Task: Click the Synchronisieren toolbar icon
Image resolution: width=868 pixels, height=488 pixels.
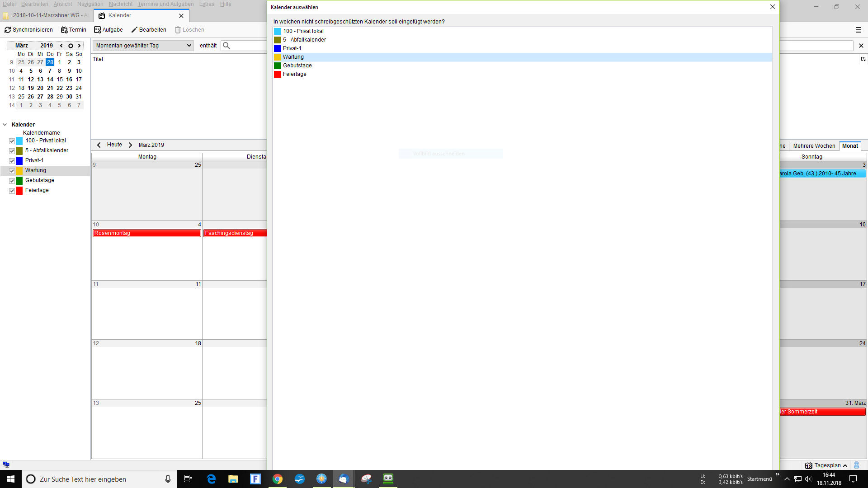Action: pos(8,30)
